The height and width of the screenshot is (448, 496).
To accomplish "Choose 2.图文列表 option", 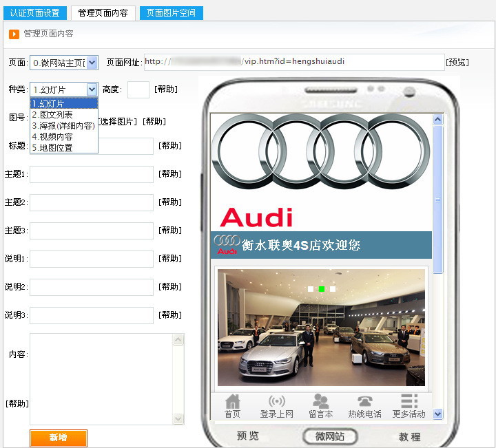I will pos(64,114).
